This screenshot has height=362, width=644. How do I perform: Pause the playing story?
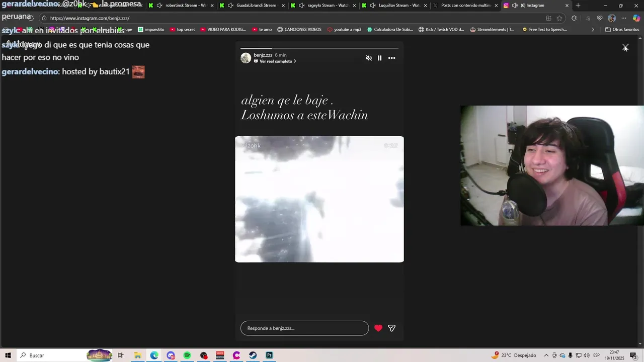(380, 58)
